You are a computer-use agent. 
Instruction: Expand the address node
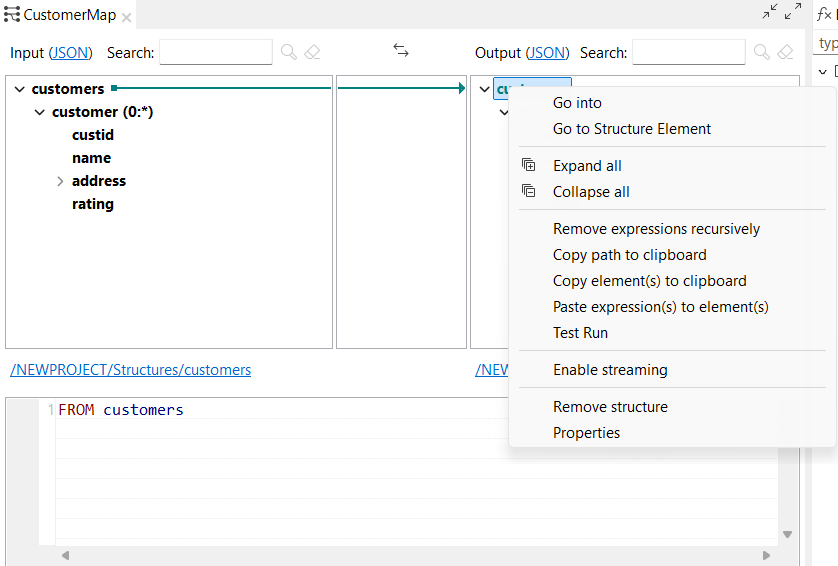pyautogui.click(x=60, y=181)
